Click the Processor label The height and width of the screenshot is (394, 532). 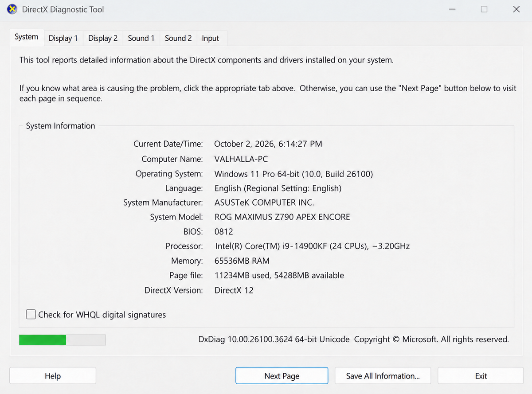(x=184, y=246)
